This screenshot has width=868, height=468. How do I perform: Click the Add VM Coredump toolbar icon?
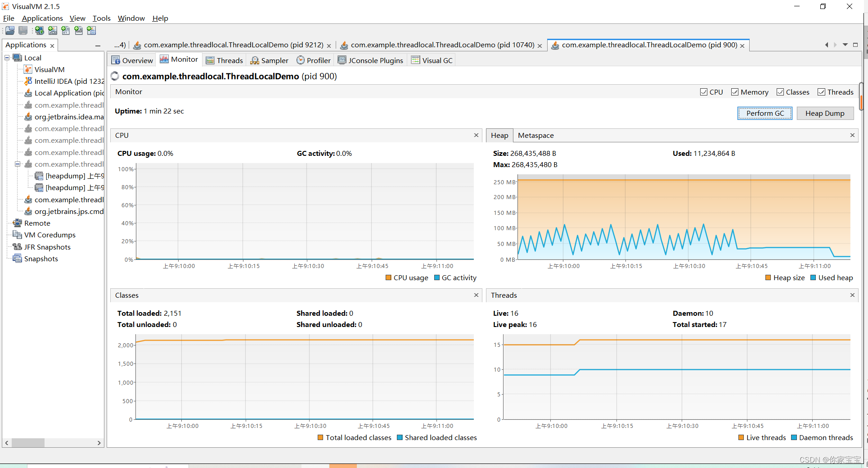[66, 31]
